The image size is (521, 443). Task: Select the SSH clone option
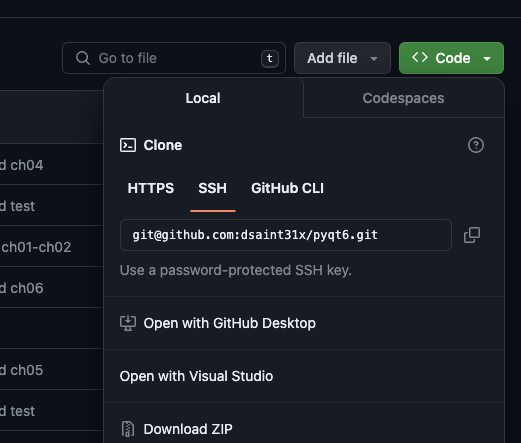tap(212, 188)
